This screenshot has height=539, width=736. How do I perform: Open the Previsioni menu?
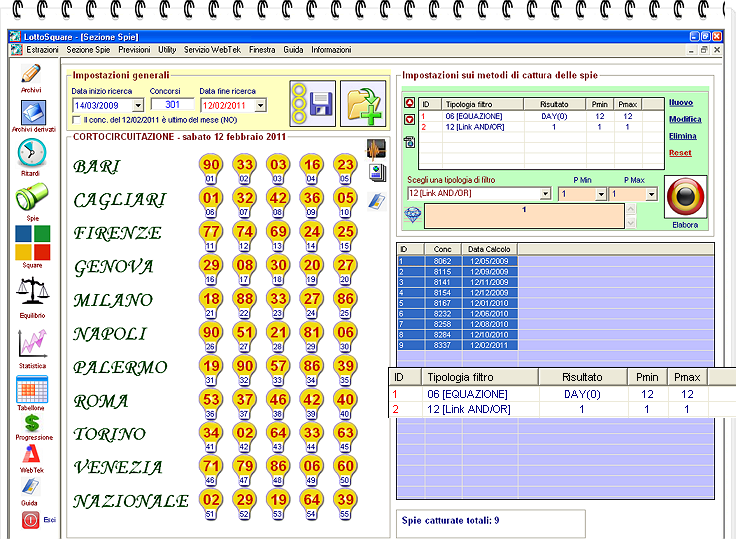(x=134, y=50)
